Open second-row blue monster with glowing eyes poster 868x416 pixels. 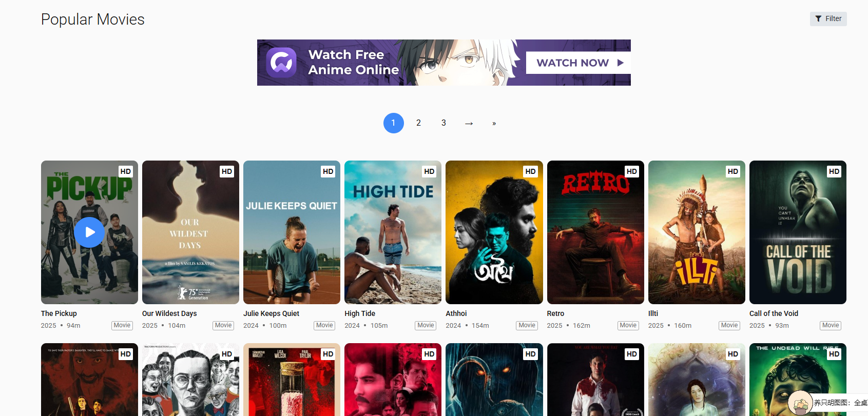494,380
